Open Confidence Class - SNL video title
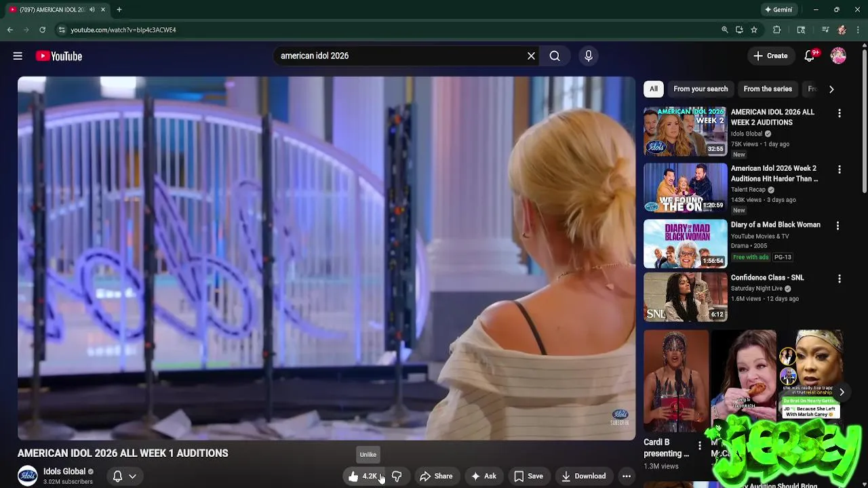The width and height of the screenshot is (868, 488). [x=768, y=278]
